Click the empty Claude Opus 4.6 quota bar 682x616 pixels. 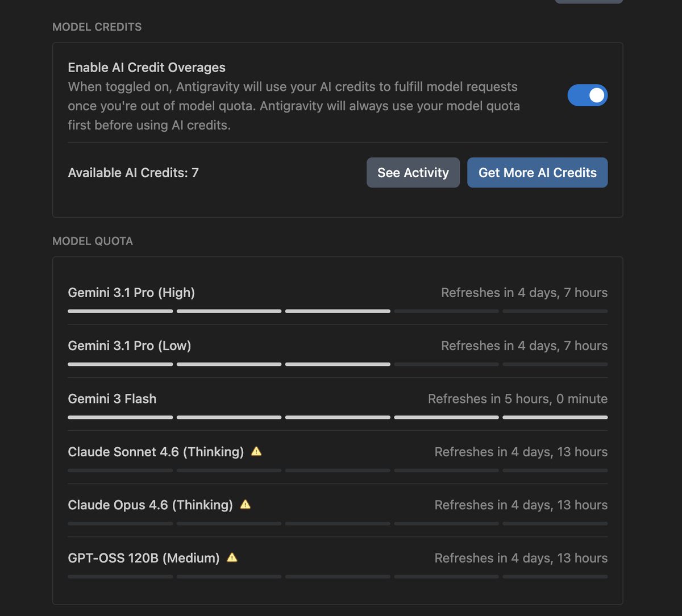tap(338, 523)
